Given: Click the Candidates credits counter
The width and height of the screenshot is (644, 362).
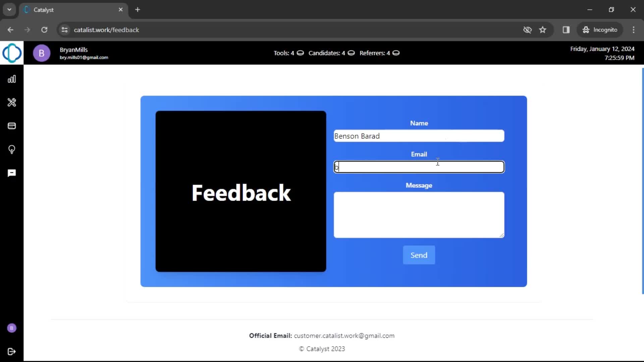Looking at the screenshot, I should point(331,53).
